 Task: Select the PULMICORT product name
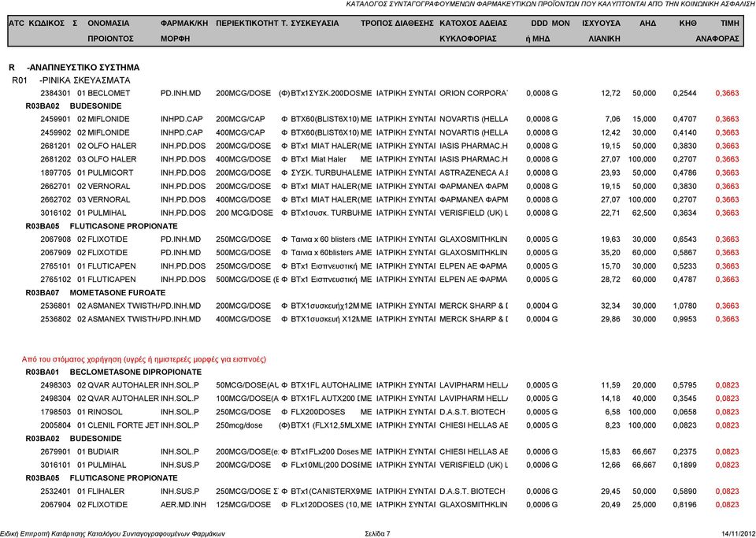coord(110,173)
